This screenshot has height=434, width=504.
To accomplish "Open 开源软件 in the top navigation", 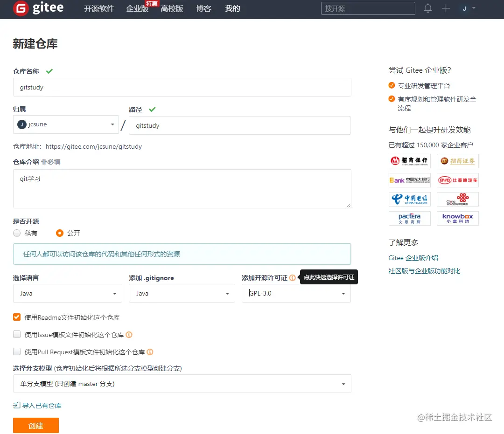I will point(99,9).
